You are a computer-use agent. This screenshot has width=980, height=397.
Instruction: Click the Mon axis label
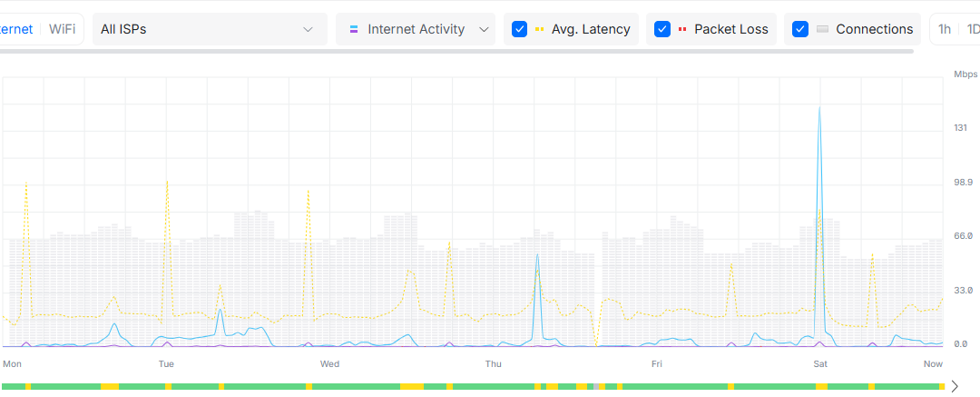(x=12, y=363)
